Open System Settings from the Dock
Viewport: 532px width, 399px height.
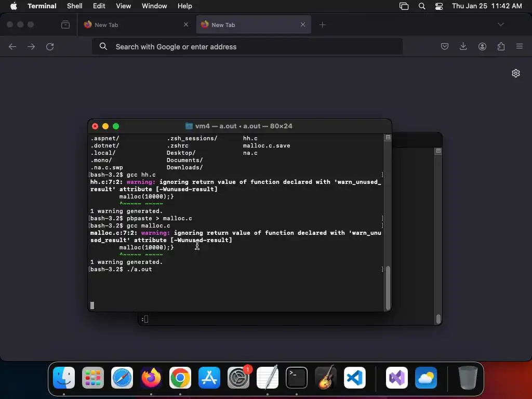pyautogui.click(x=238, y=378)
